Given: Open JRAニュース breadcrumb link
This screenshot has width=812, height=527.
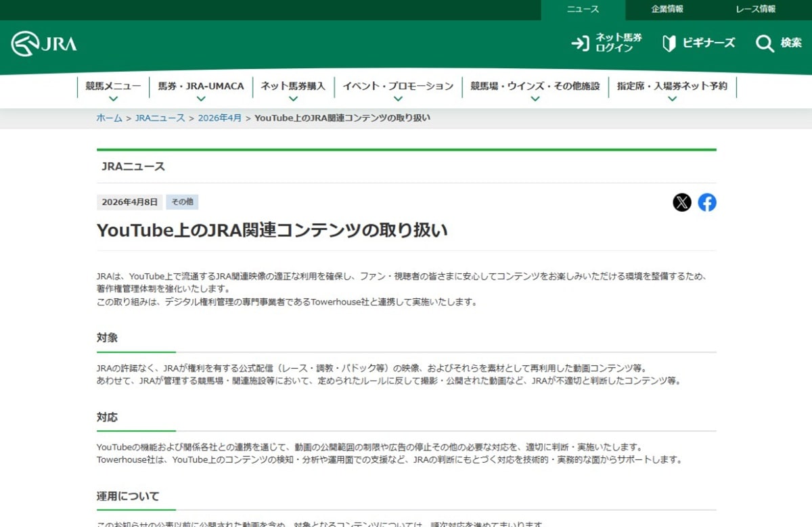Looking at the screenshot, I should pyautogui.click(x=160, y=118).
